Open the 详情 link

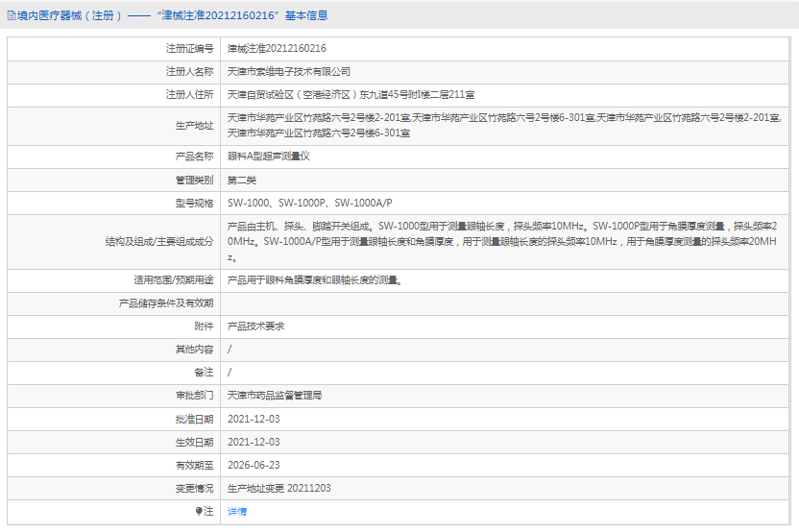[x=237, y=511]
